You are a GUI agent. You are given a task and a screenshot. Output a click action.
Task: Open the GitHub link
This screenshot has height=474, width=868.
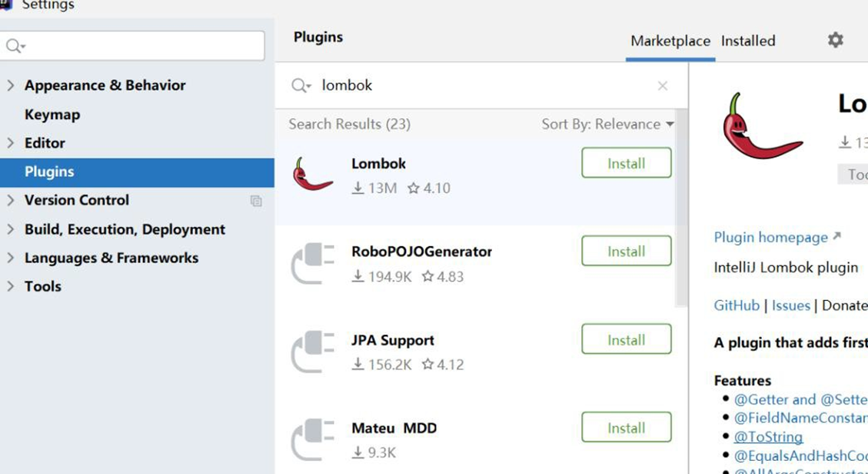737,305
